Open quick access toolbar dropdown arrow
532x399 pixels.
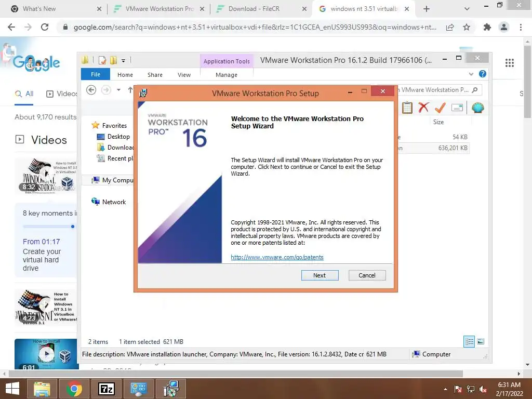pos(124,61)
